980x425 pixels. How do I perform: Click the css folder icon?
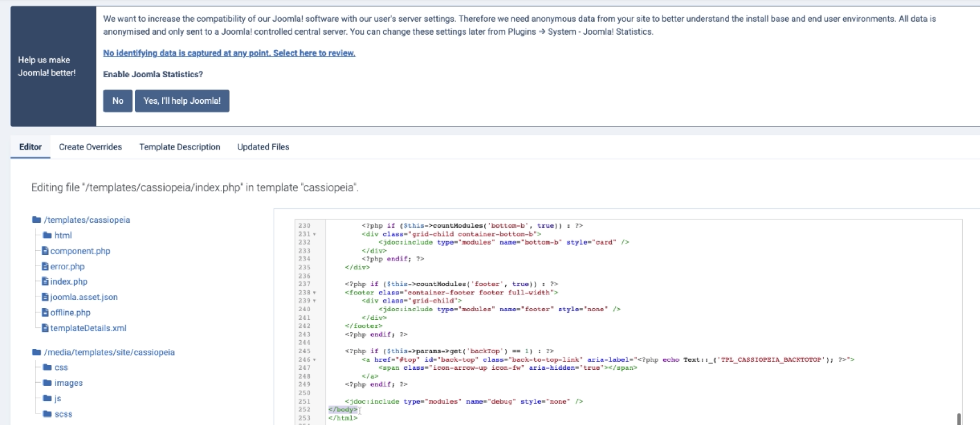[x=47, y=367]
